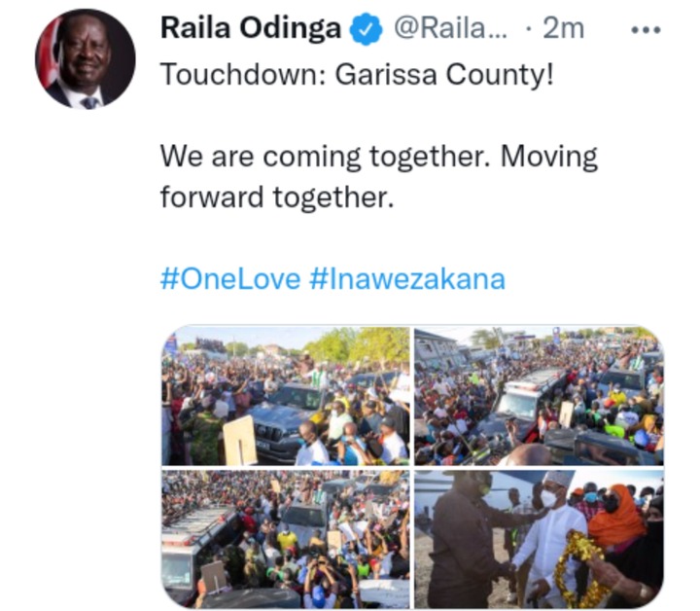Open Raila Odinga's profile picture
Image resolution: width=700 pixels, height=611 pixels.
coord(86,58)
